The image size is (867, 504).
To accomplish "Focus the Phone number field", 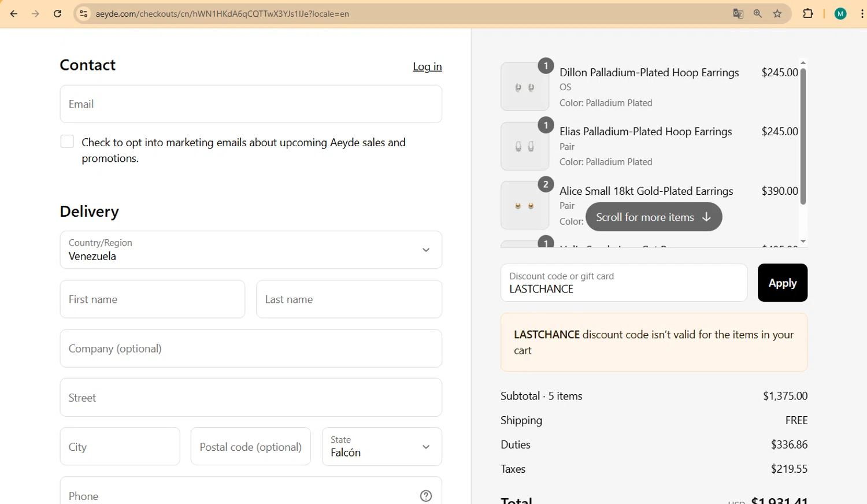I will pos(251,491).
